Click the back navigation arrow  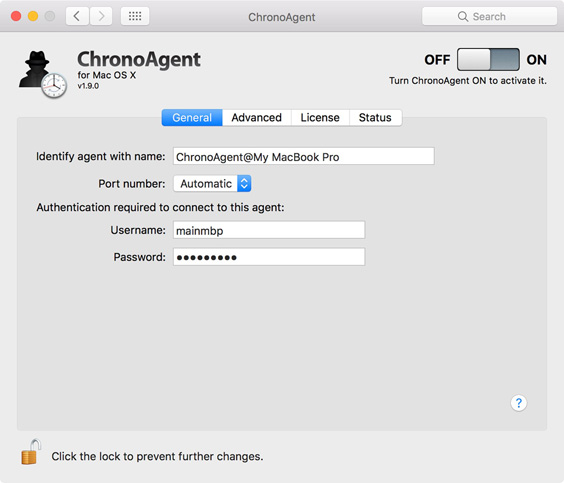[77, 16]
